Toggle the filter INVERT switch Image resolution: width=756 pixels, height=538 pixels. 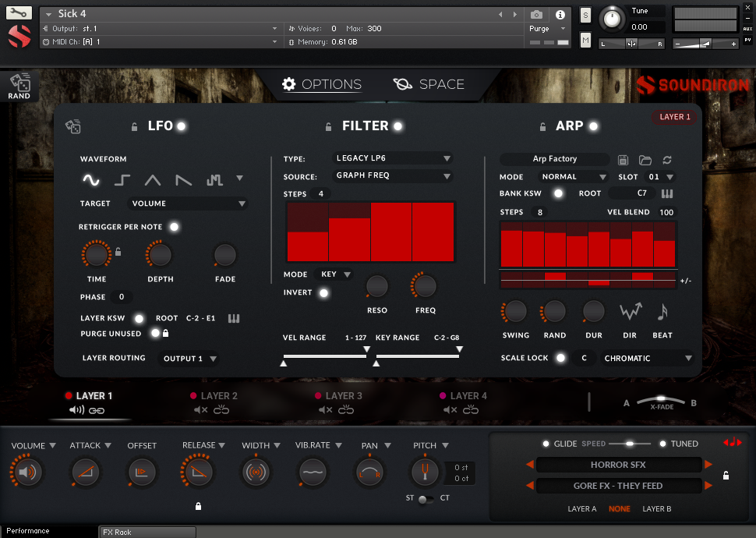(324, 293)
